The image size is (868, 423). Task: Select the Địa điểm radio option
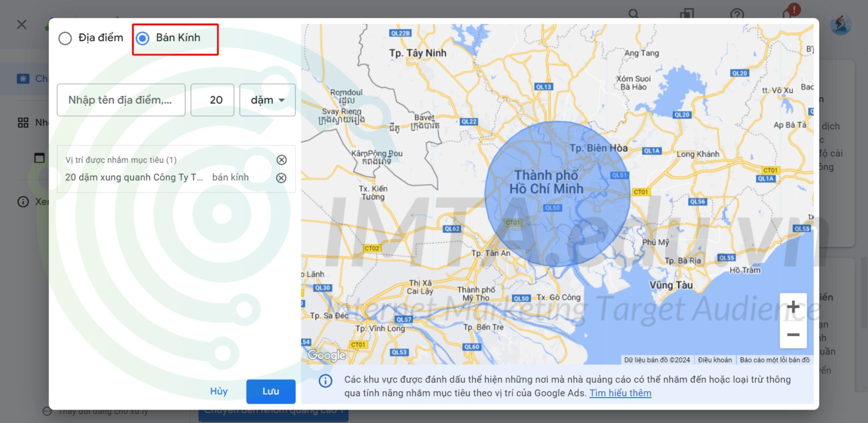[x=65, y=38]
